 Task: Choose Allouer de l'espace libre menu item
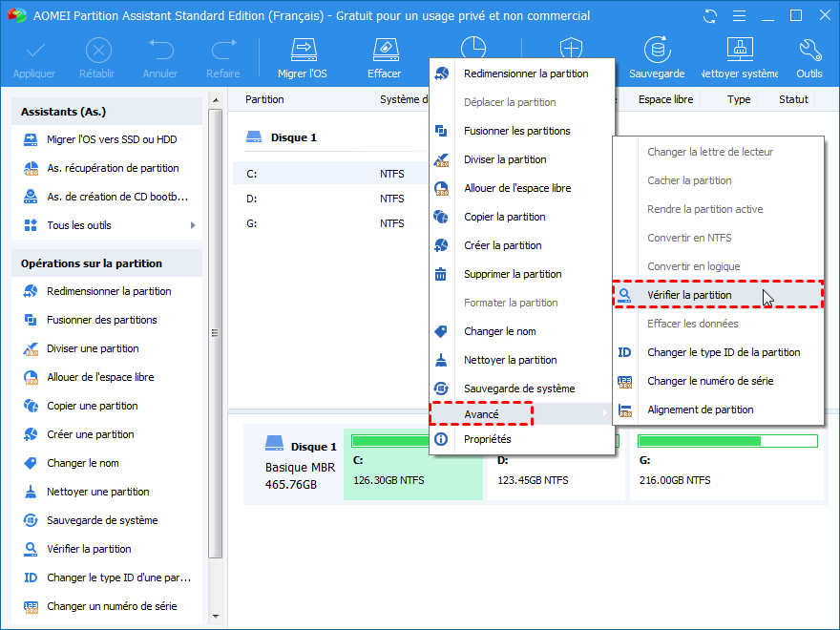522,189
